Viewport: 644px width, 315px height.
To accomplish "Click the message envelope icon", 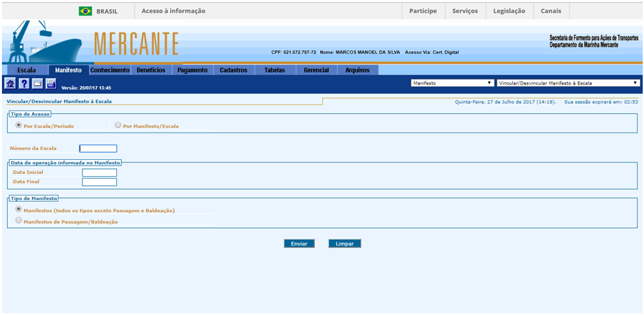I will coord(37,83).
